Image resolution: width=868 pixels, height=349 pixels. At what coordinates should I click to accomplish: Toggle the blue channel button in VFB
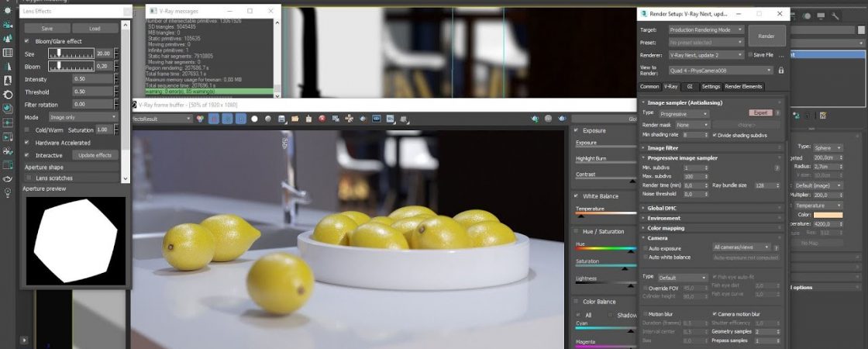point(241,119)
